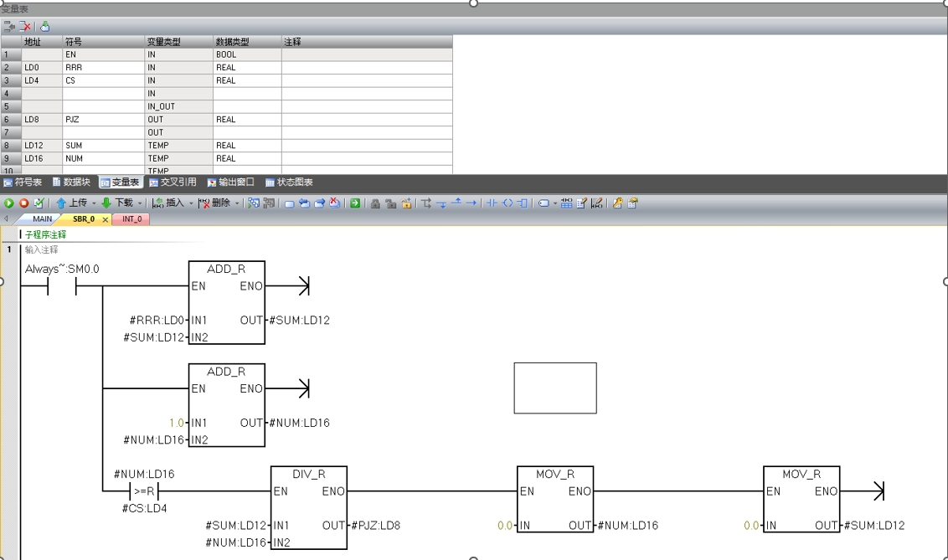Click delete row icon in variable table
948x560 pixels.
point(25,27)
